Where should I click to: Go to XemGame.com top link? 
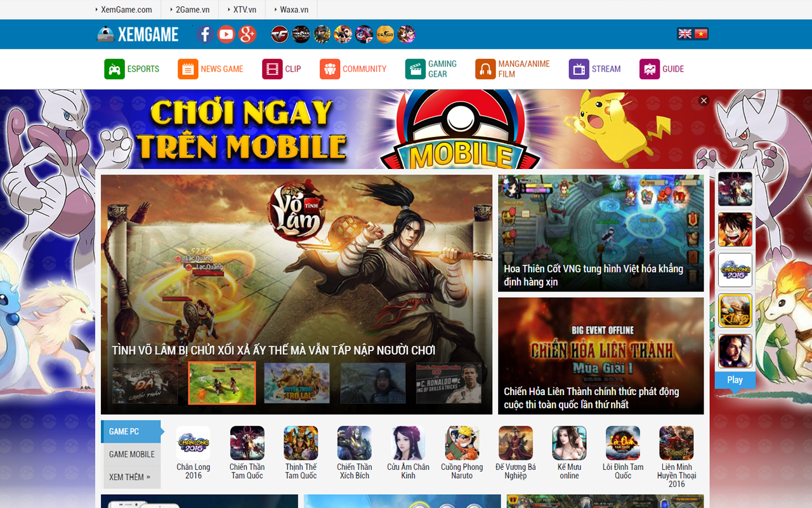click(x=126, y=10)
